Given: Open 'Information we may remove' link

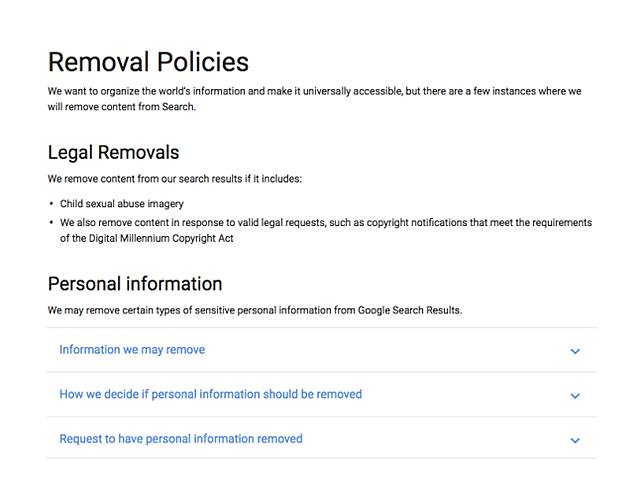Looking at the screenshot, I should [x=132, y=350].
